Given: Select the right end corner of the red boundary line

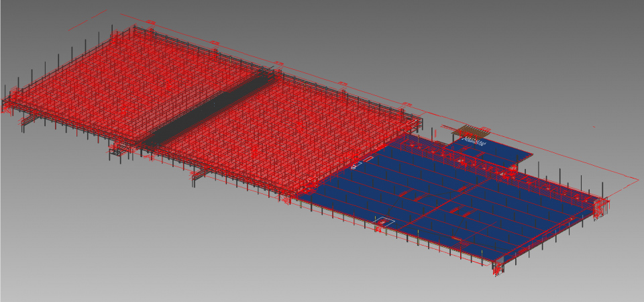Looking at the screenshot, I should tap(636, 178).
